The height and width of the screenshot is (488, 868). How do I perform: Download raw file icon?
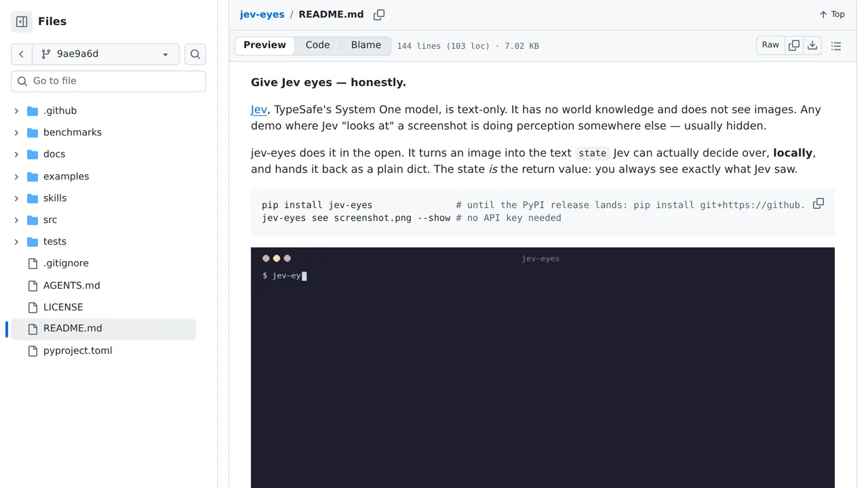click(x=812, y=45)
